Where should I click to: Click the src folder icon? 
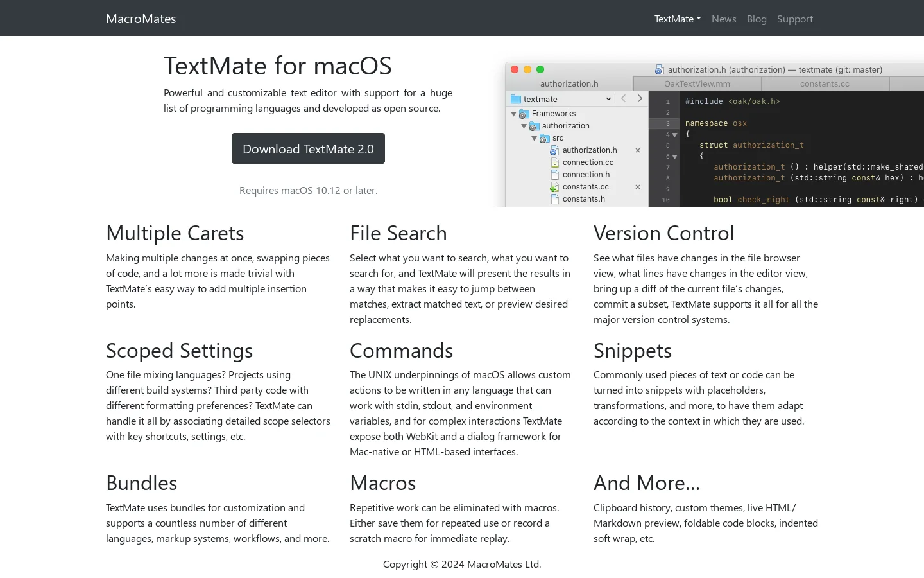[545, 138]
